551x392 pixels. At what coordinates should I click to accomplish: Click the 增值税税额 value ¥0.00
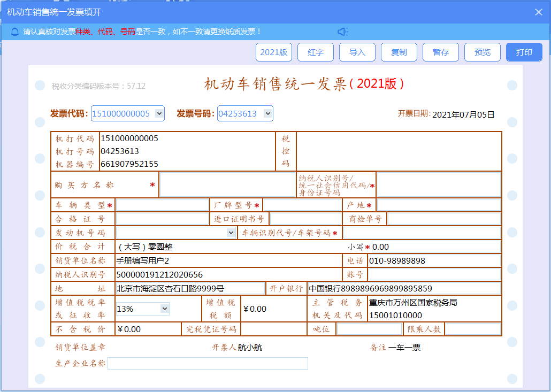pyautogui.click(x=255, y=309)
